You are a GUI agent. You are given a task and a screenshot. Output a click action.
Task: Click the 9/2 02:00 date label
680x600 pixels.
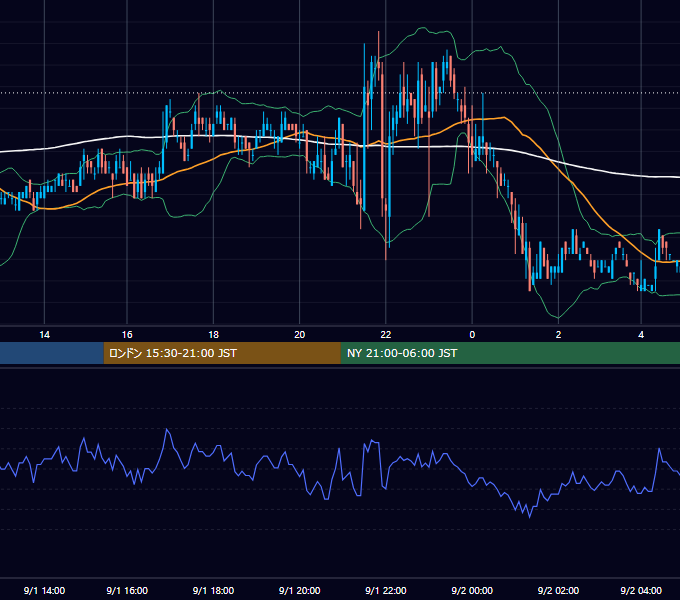[558, 591]
